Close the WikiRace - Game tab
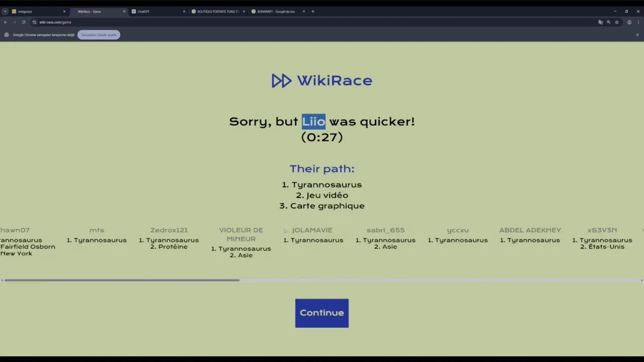Screen dimensions: 644x362 [124, 11]
